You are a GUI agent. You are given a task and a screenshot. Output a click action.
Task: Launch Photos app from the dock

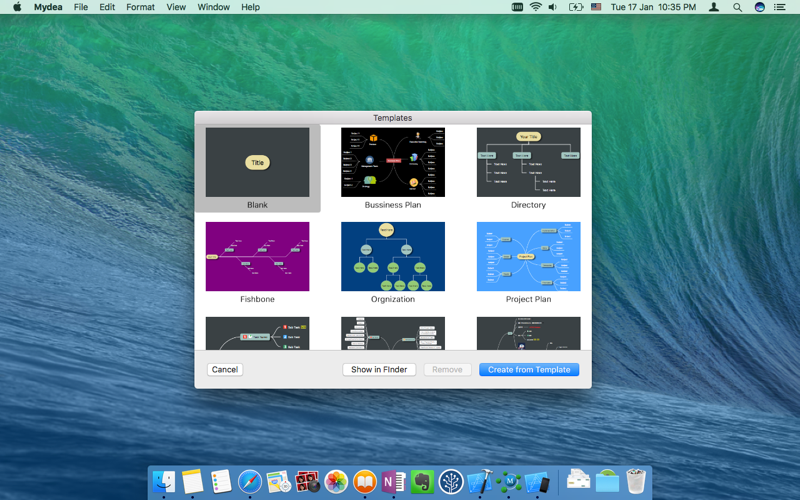(x=336, y=482)
